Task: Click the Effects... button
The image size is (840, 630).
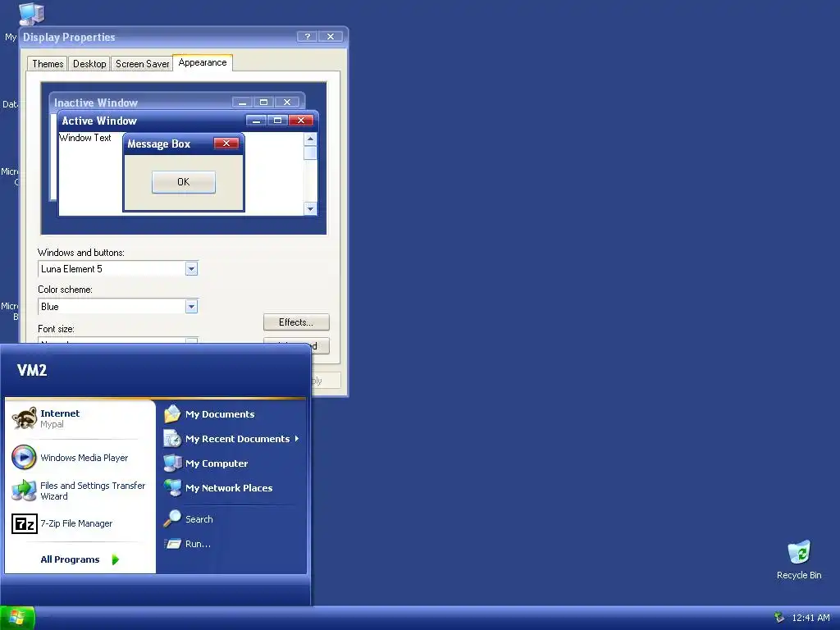Action: coord(296,322)
